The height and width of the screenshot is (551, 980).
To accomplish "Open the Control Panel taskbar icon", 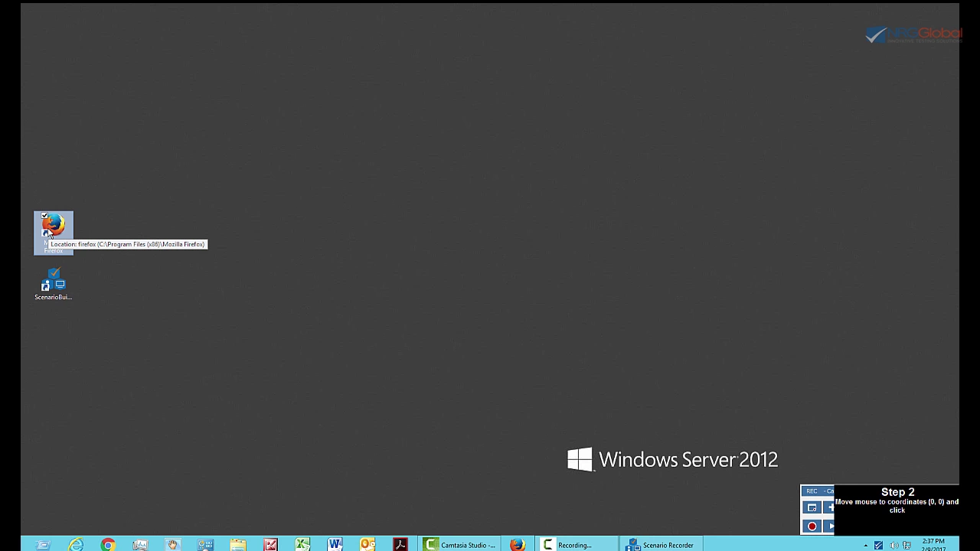I will [x=205, y=545].
